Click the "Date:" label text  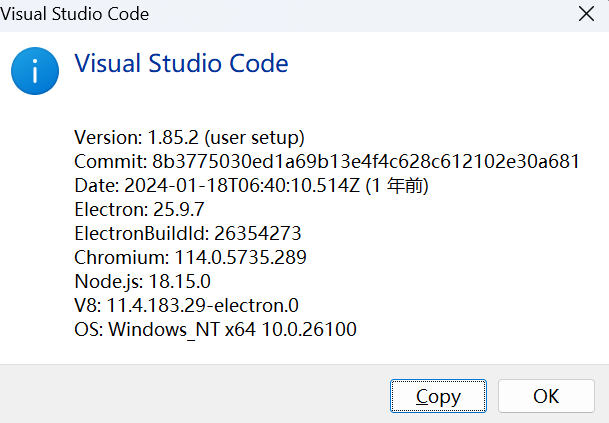pos(97,186)
